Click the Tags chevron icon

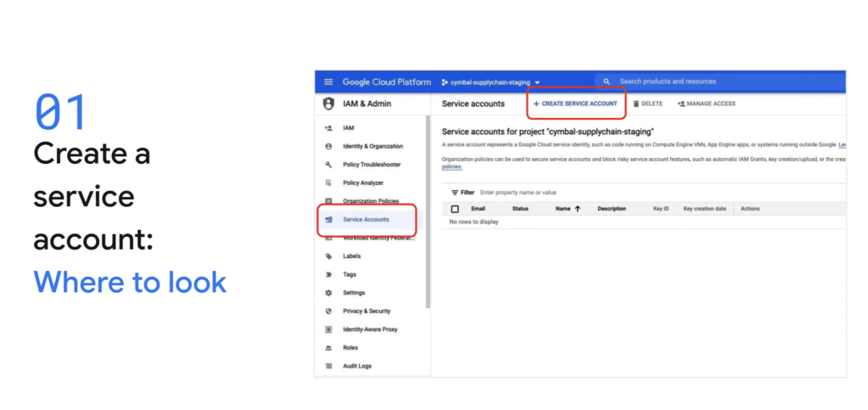coord(328,274)
